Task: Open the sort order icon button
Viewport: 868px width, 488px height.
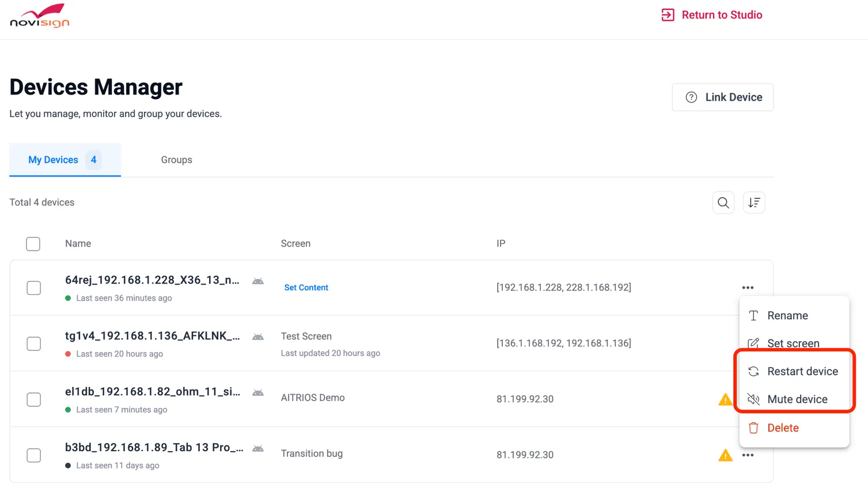Action: pyautogui.click(x=754, y=203)
